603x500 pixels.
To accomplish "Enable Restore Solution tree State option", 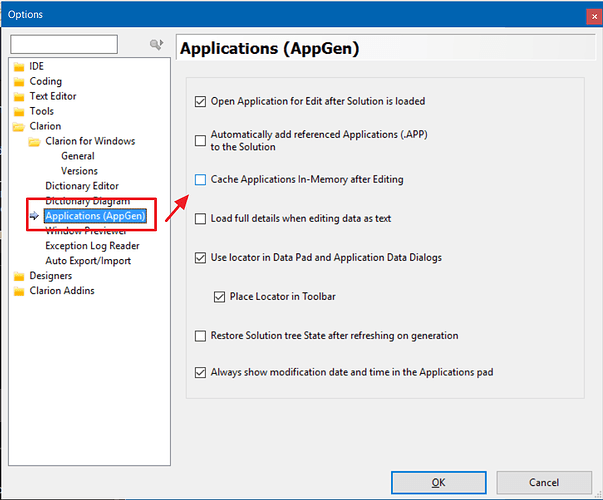I will click(x=201, y=336).
